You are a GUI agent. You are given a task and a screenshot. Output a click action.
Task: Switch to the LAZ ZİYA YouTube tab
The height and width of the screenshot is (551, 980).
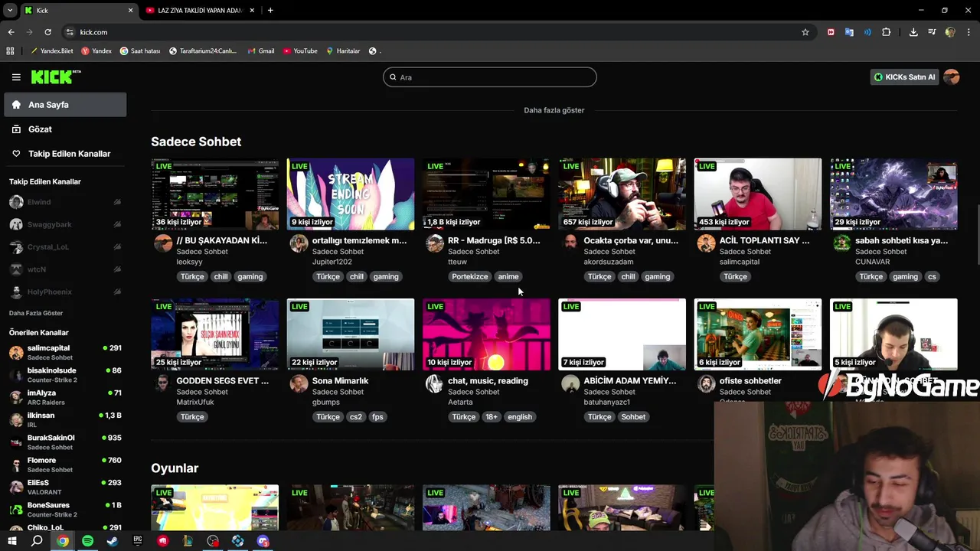[x=200, y=11]
